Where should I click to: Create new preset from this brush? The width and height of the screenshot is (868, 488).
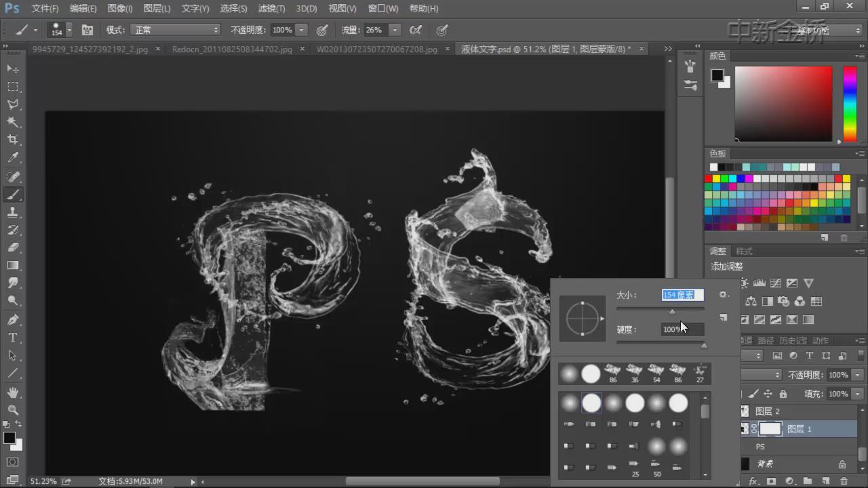pos(724,317)
